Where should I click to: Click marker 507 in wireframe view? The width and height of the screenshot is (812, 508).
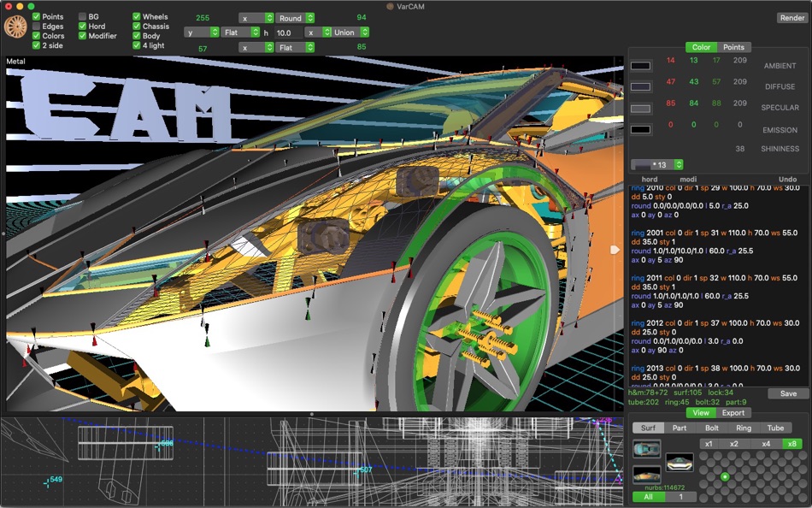363,470
